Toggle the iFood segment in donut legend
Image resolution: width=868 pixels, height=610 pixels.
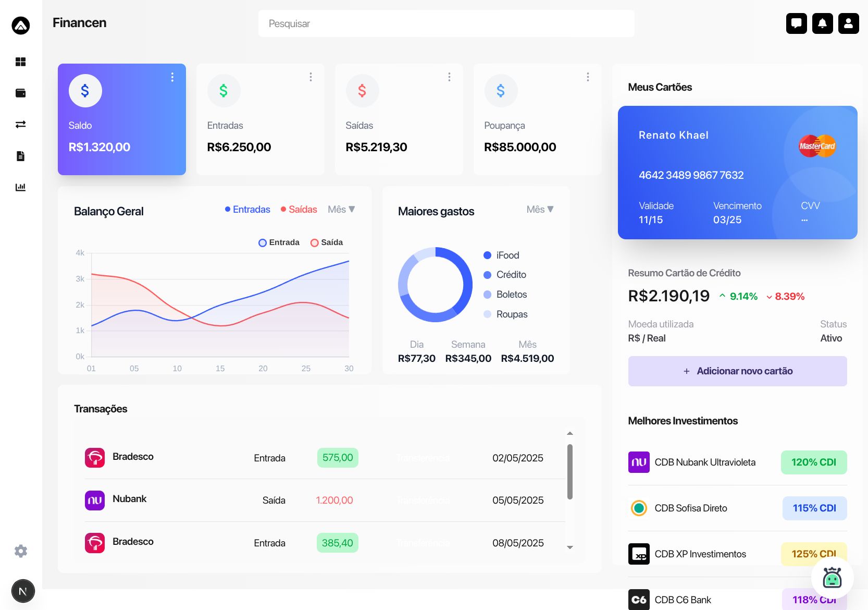pos(501,255)
